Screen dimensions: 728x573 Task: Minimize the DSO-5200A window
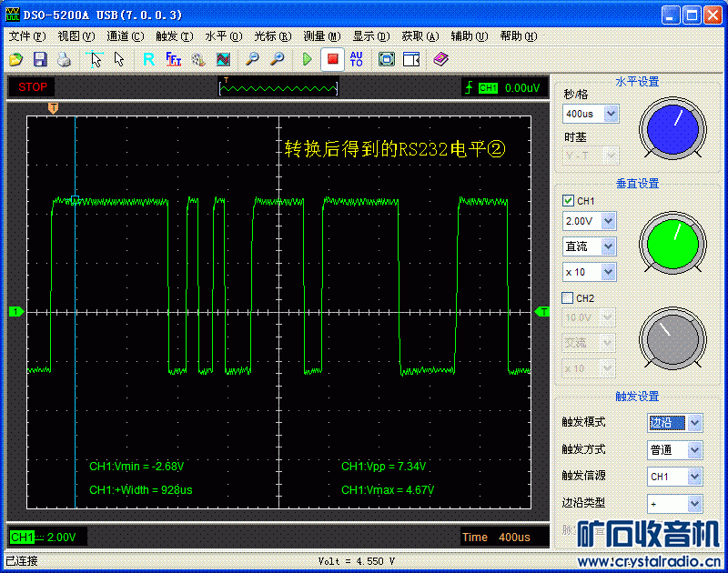point(670,15)
